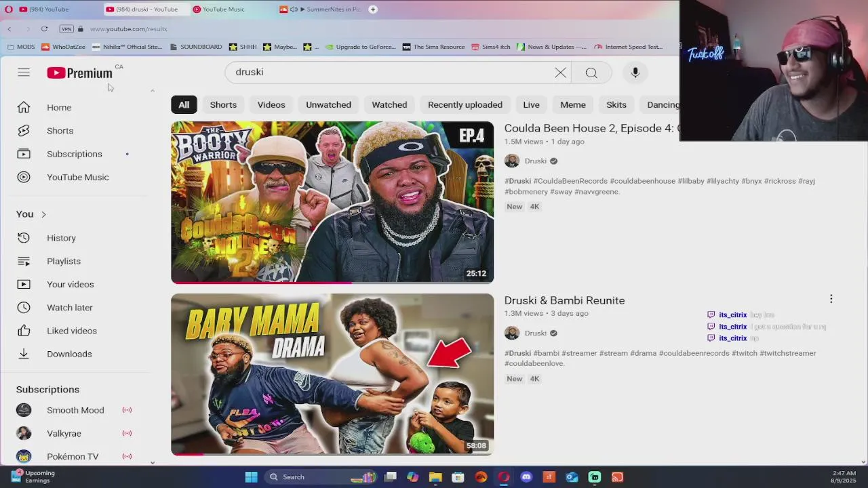Collapse sidebar scroll up arrow
Screen dimensions: 868x488
tap(152, 90)
